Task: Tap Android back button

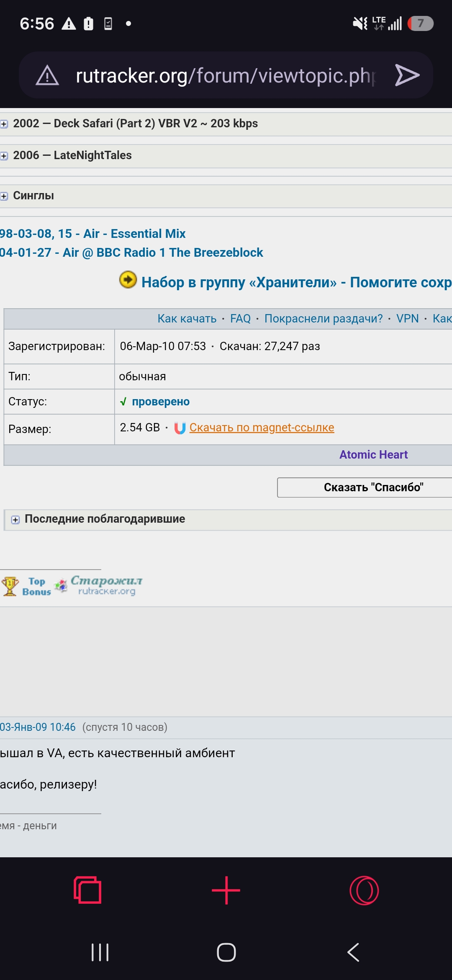Action: [x=353, y=952]
